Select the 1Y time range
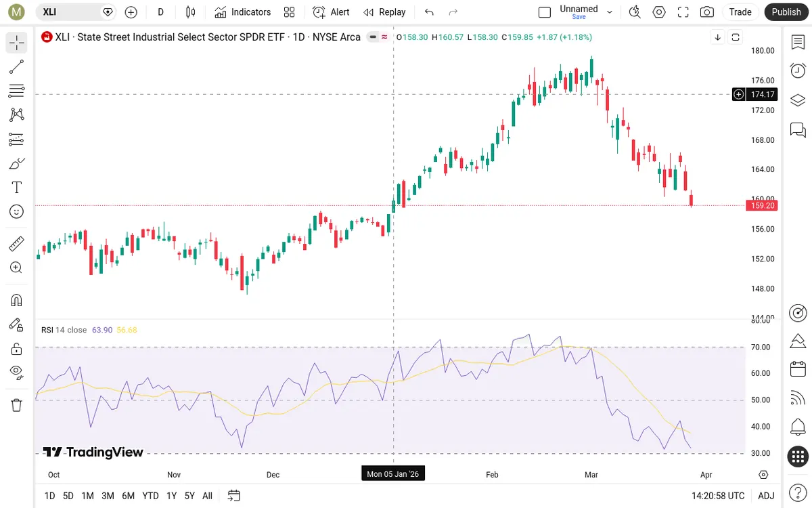The height and width of the screenshot is (508, 812). click(171, 496)
